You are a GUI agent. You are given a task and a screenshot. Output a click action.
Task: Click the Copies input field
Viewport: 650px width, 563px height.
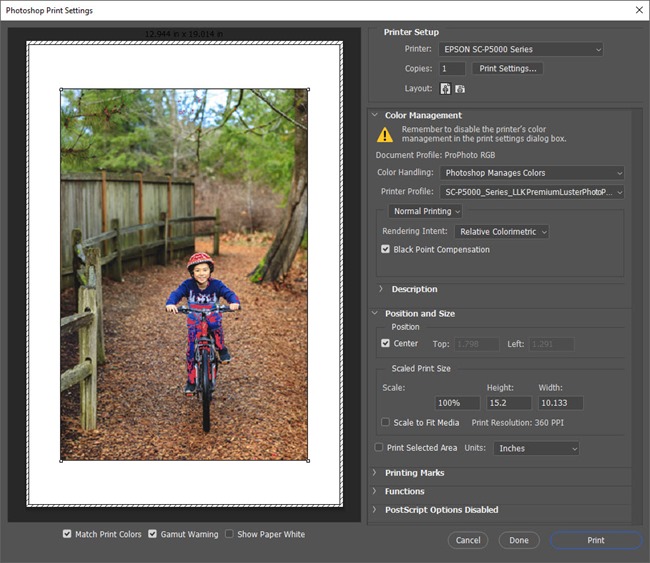coord(452,68)
